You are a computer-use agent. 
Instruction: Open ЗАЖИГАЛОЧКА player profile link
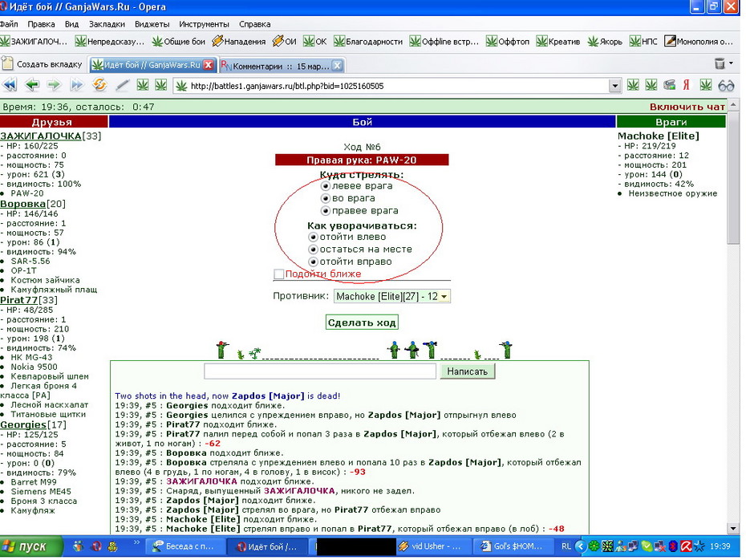click(x=40, y=136)
